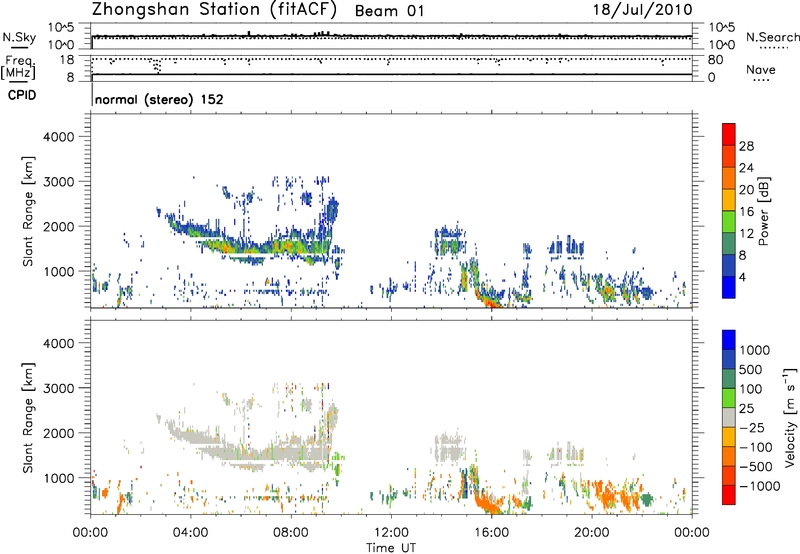Click the 'N.Sky' axis label
The height and width of the screenshot is (554, 800).
[19, 37]
